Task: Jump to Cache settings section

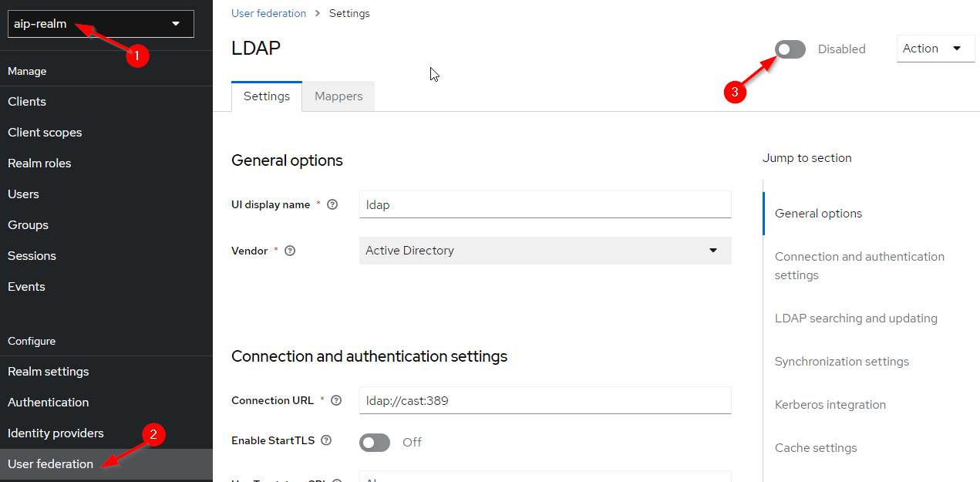Action: point(816,447)
